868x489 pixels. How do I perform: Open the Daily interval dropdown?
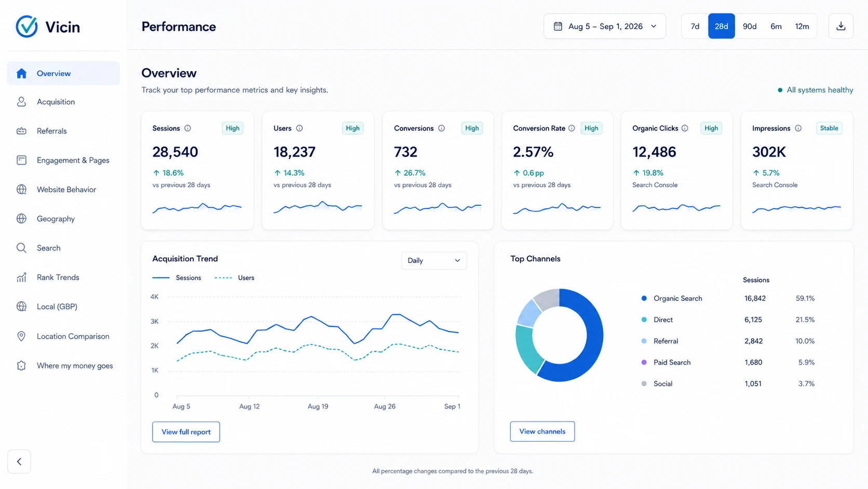[x=434, y=260]
